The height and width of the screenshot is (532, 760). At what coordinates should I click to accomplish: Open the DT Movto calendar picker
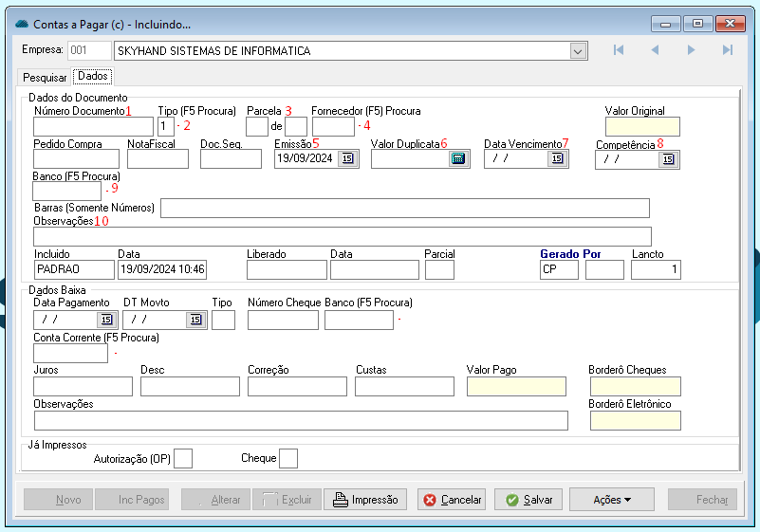tap(195, 321)
